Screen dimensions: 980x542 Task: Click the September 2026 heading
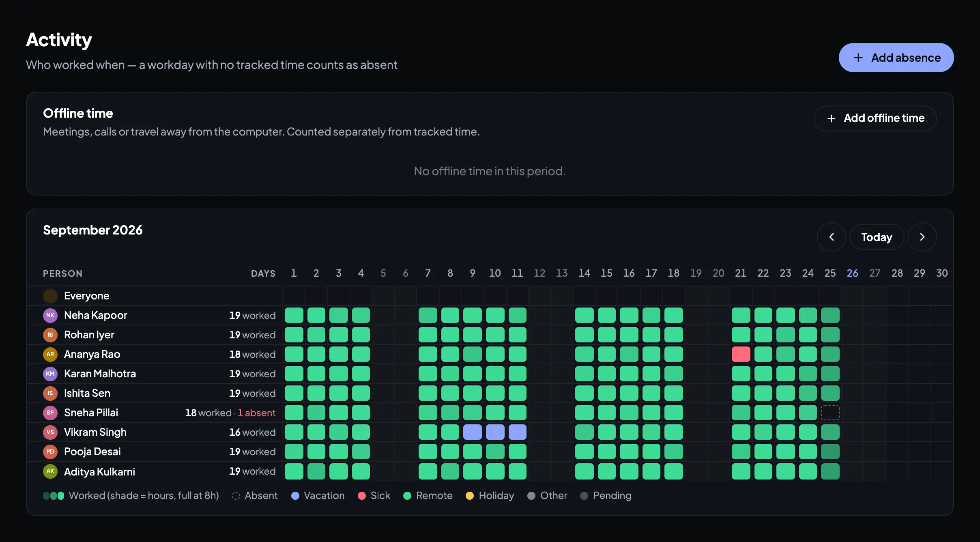pyautogui.click(x=93, y=230)
